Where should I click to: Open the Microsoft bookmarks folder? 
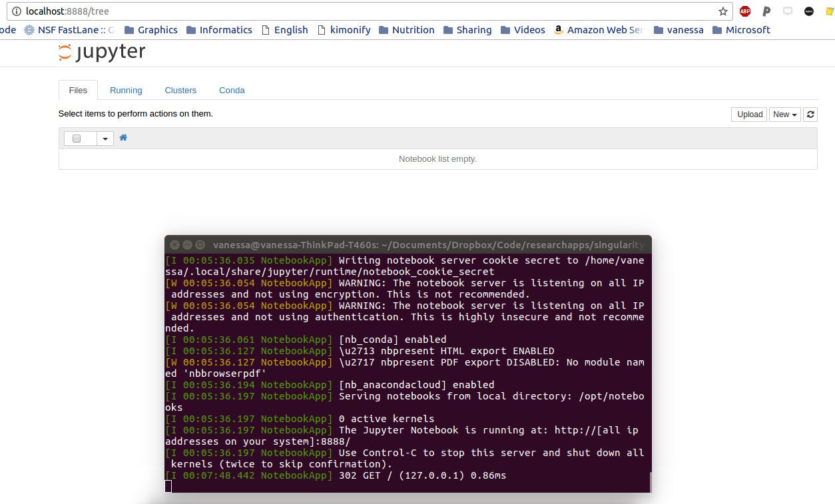click(x=741, y=30)
